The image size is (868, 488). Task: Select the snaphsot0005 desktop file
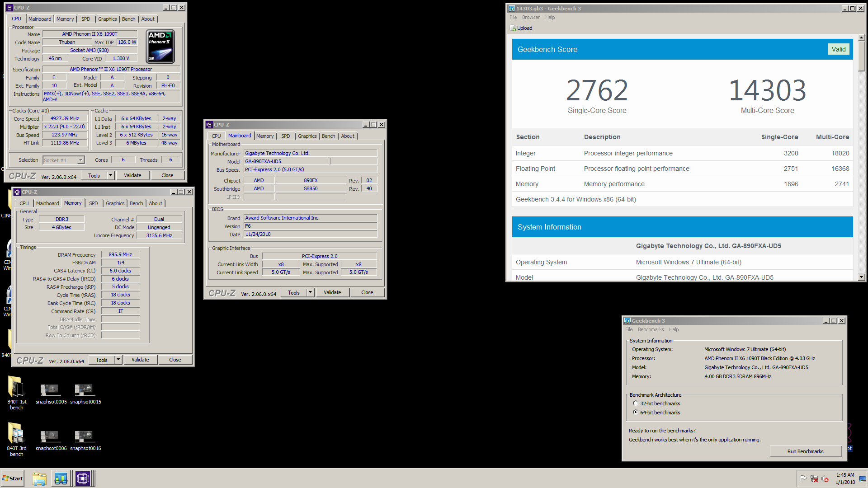tap(51, 394)
